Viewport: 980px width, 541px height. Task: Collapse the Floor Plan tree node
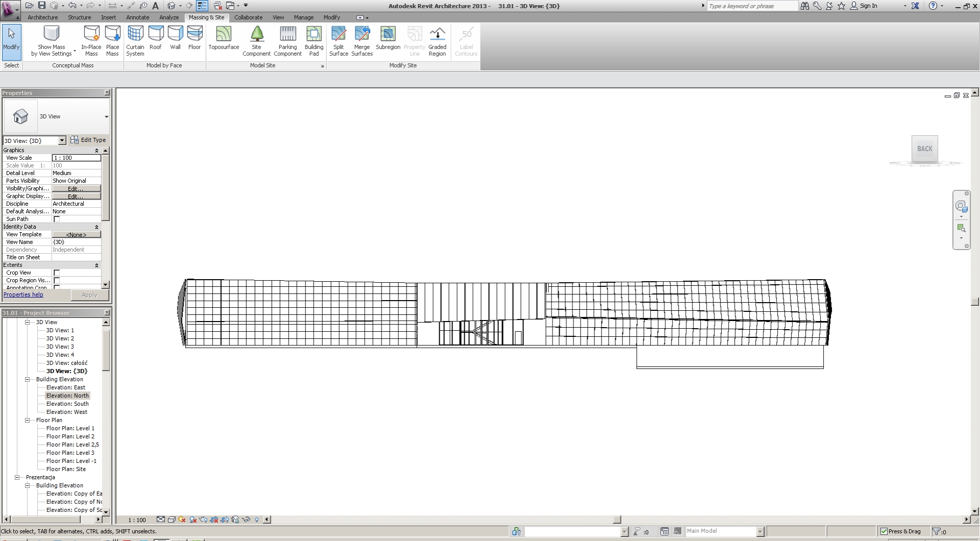click(28, 420)
